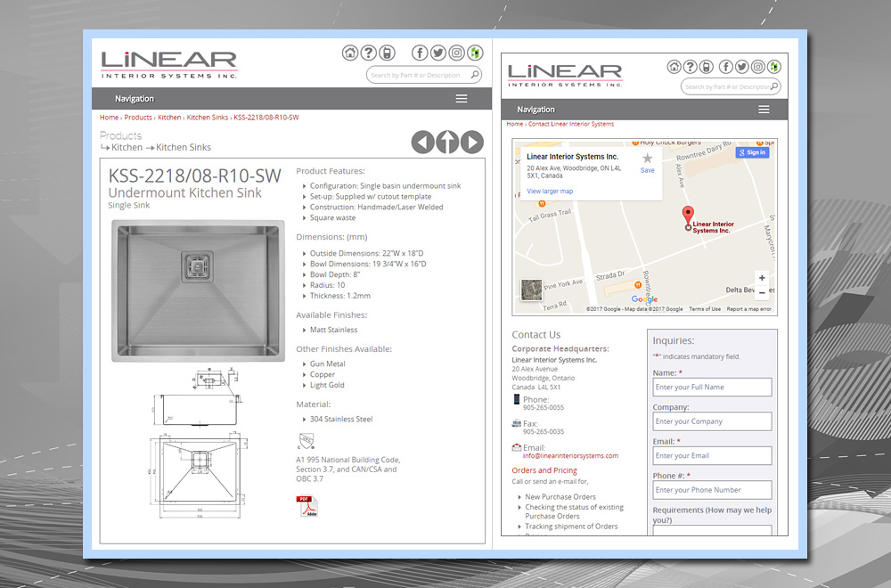Click the Linear logo on the contact page

(x=566, y=76)
